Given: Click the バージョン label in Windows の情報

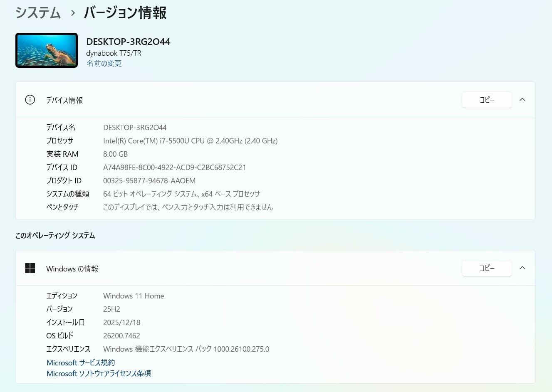Looking at the screenshot, I should [59, 309].
